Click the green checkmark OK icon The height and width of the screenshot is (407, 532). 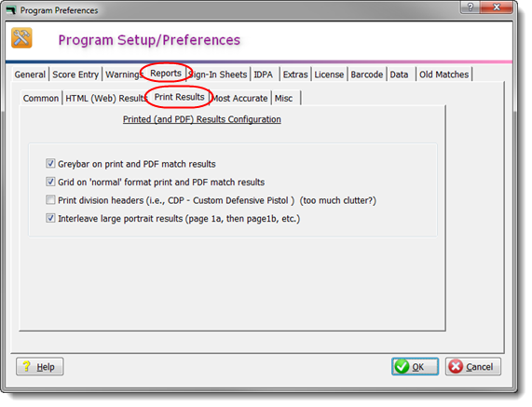pos(402,366)
